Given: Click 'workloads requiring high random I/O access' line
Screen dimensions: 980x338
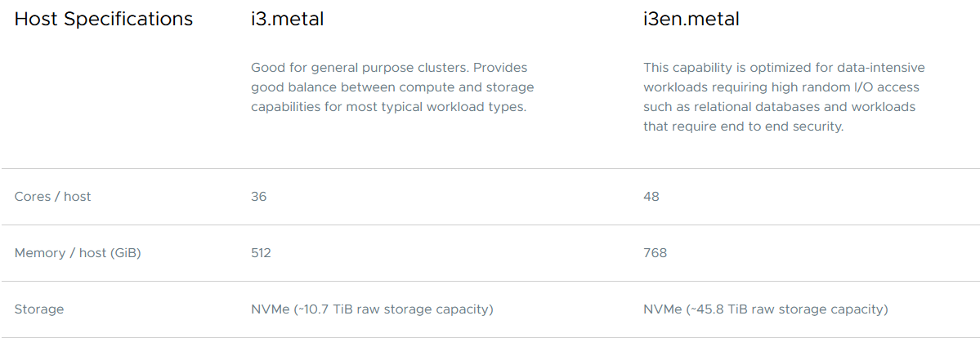Looking at the screenshot, I should click(781, 87).
